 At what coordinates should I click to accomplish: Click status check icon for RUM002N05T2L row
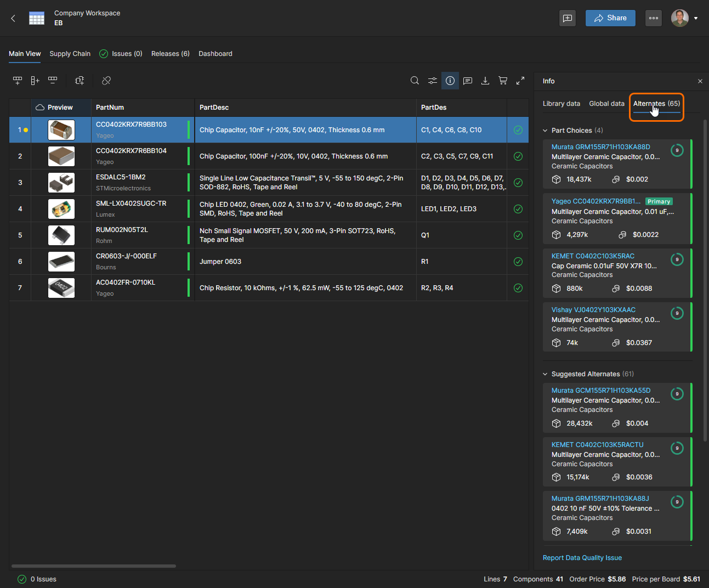click(x=518, y=235)
